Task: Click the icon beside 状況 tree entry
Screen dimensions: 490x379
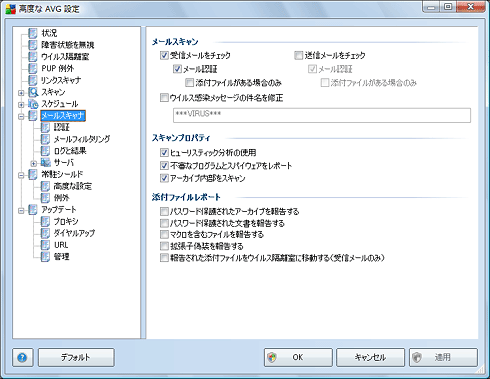Action: 33,33
